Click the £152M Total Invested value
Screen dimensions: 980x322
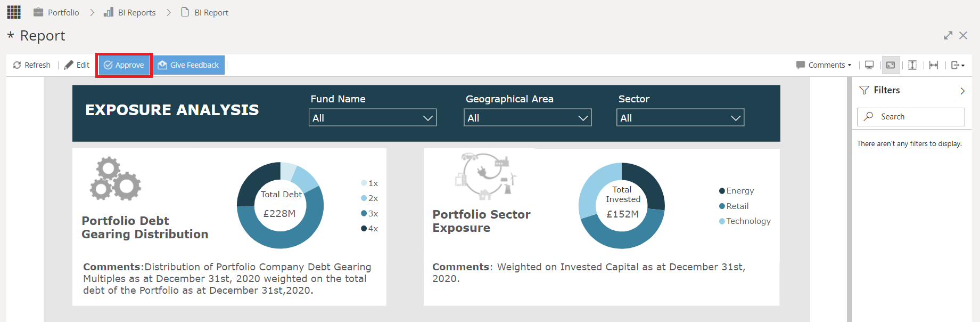(622, 214)
